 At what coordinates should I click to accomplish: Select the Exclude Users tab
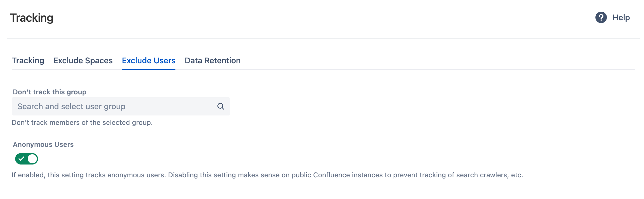[149, 60]
